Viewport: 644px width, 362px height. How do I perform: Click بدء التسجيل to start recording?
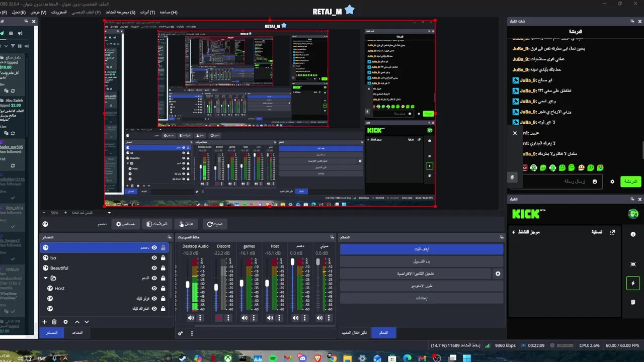(x=422, y=261)
